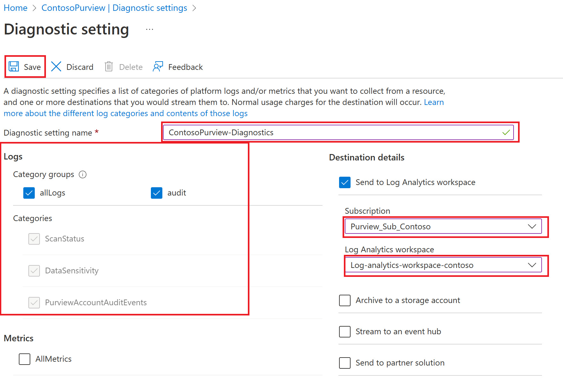
Task: Click the green validation checkmark icon
Action: 506,132
